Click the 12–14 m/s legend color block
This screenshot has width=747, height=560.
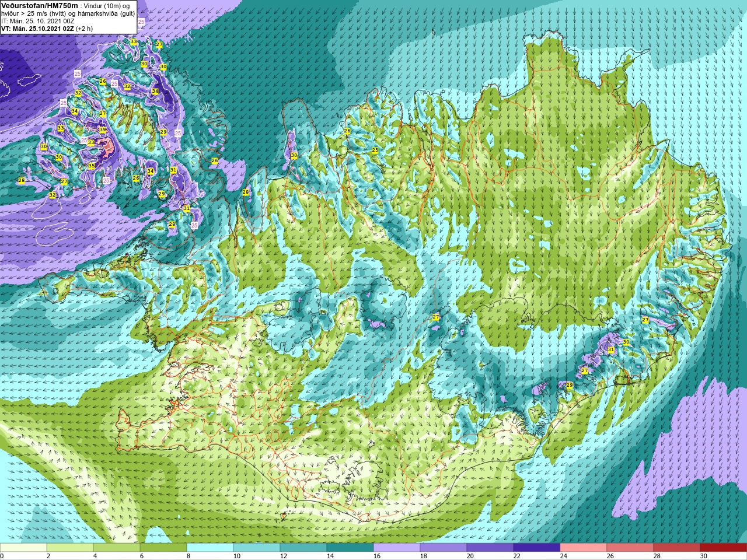303,548
